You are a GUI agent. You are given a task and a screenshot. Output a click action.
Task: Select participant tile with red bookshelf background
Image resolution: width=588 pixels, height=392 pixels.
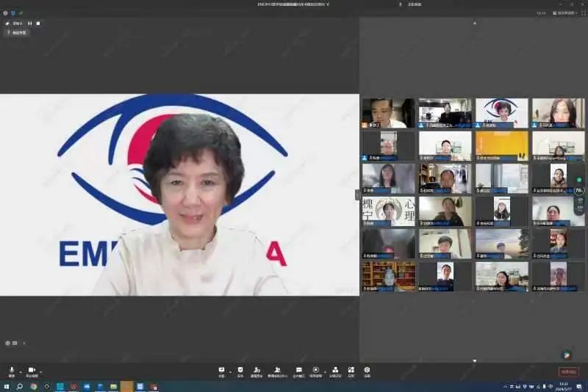click(x=389, y=276)
